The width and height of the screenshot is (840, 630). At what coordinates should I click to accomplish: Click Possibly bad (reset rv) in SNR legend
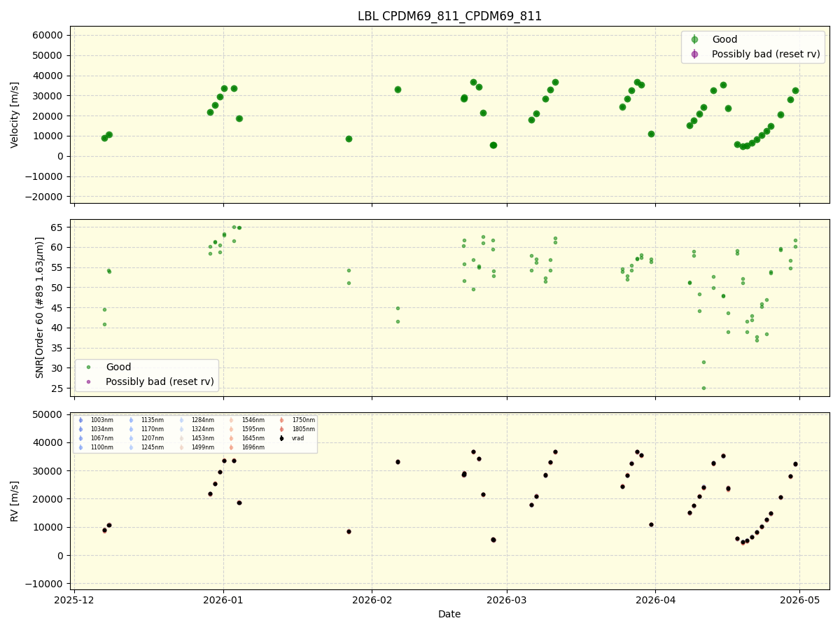[x=160, y=381]
